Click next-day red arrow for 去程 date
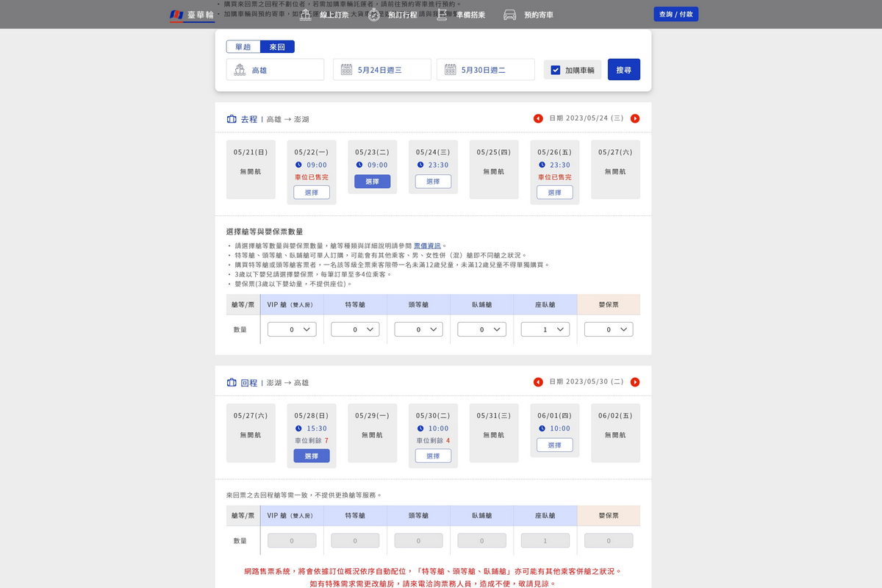 635,118
